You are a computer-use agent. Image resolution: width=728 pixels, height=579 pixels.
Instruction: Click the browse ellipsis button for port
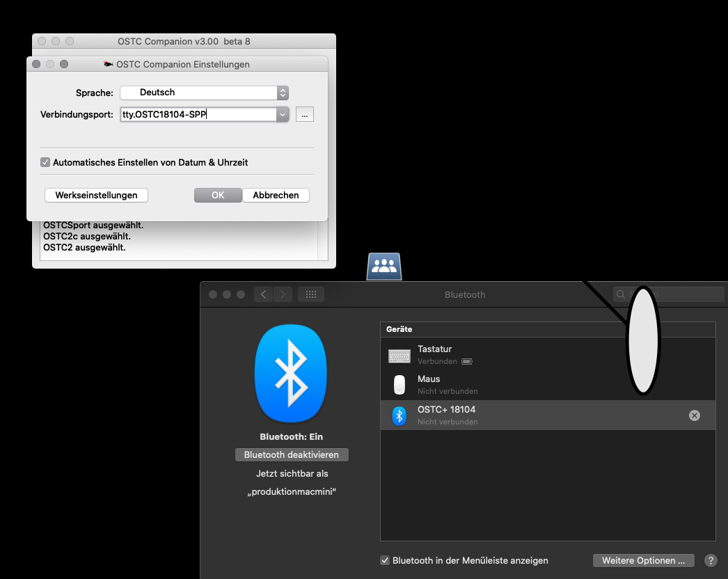[x=305, y=114]
